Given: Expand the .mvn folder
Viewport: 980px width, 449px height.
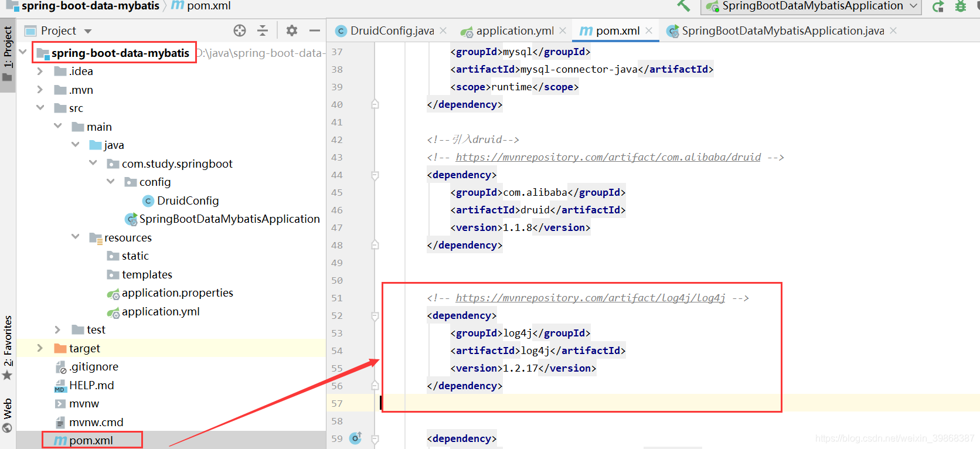Looking at the screenshot, I should click(40, 90).
